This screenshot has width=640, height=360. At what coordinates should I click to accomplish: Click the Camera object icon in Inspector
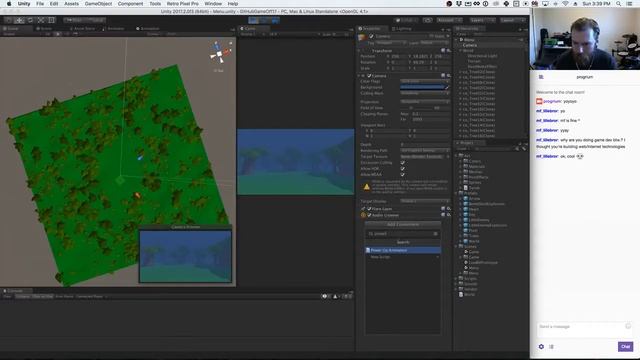362,38
